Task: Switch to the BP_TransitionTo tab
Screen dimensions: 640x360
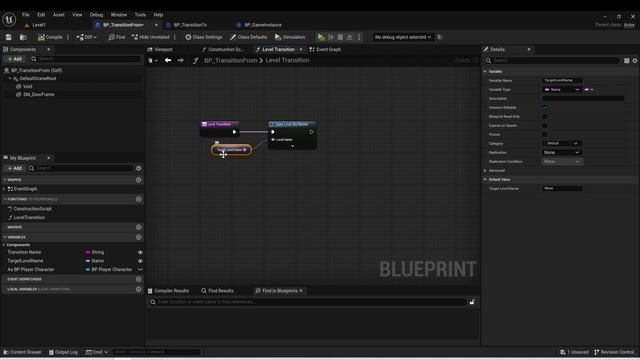Action: 190,25
